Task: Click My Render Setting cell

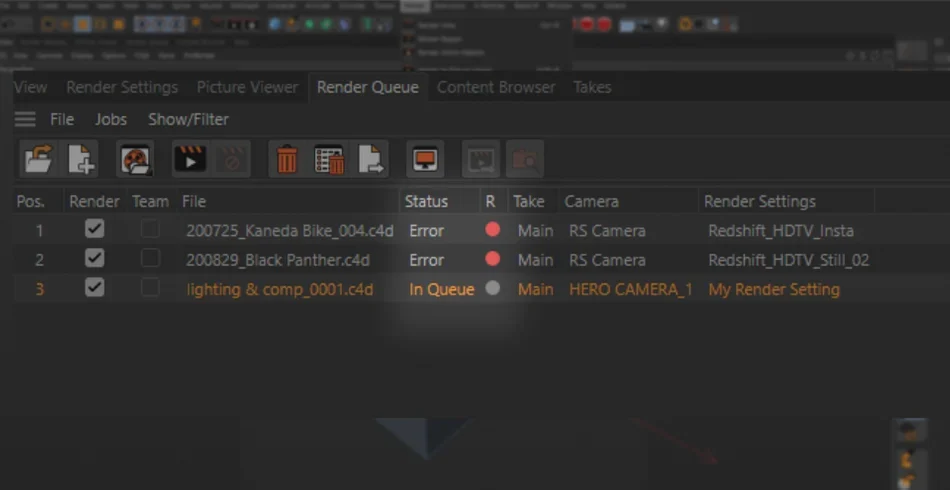Action: 774,290
